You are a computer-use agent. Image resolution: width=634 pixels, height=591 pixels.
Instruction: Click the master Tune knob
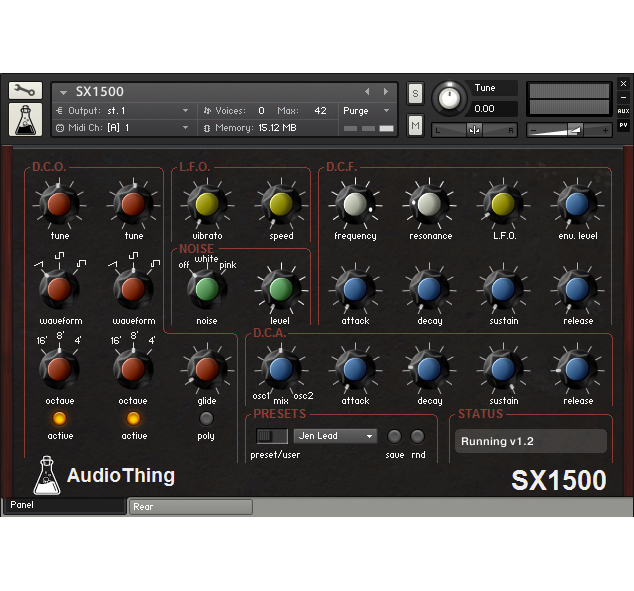point(450,98)
